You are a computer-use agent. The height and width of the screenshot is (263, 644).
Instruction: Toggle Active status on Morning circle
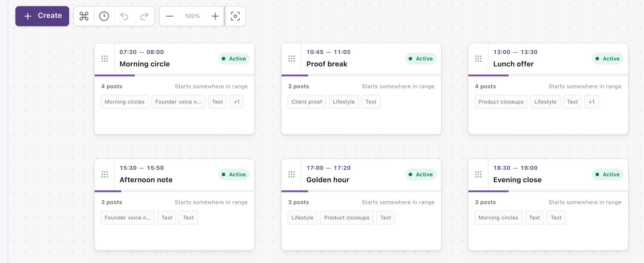234,59
